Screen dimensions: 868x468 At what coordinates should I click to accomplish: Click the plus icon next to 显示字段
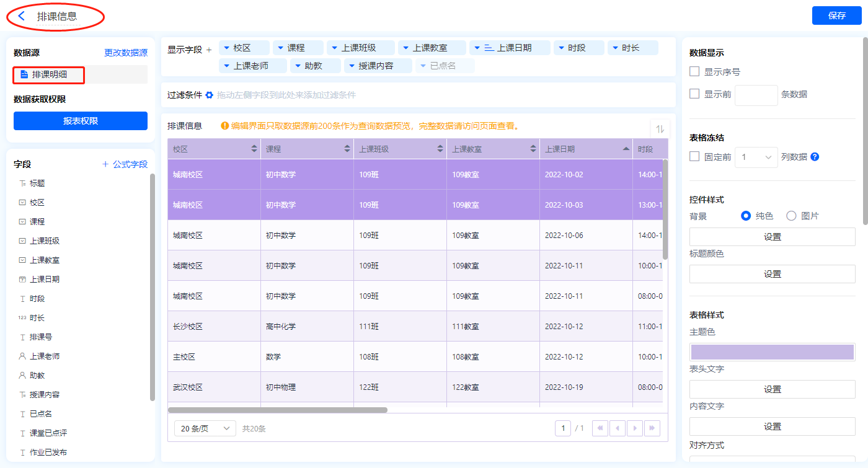coord(209,50)
